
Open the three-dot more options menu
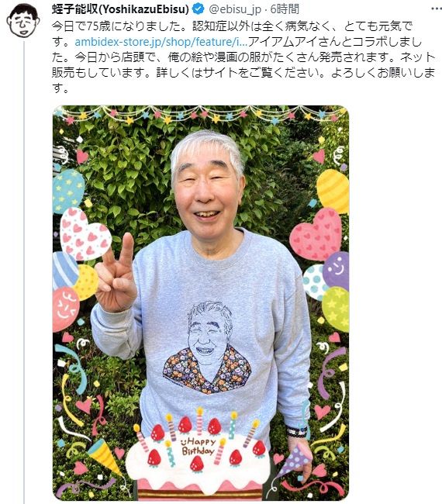click(436, 9)
